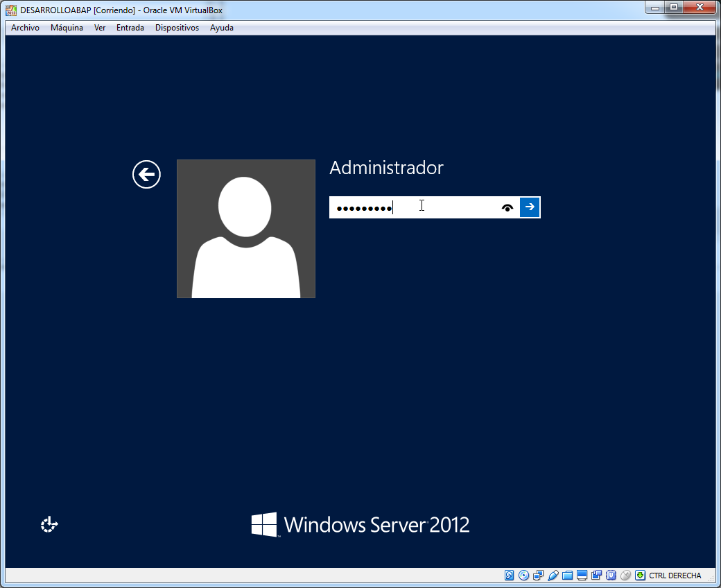The image size is (721, 588).
Task: Open the Entrada menu
Action: [x=130, y=28]
